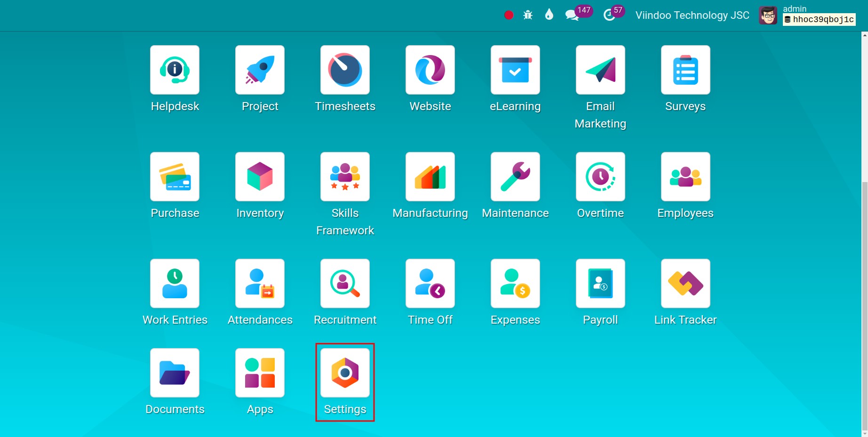This screenshot has width=868, height=437.
Task: Click the red recording dot icon
Action: coord(509,15)
